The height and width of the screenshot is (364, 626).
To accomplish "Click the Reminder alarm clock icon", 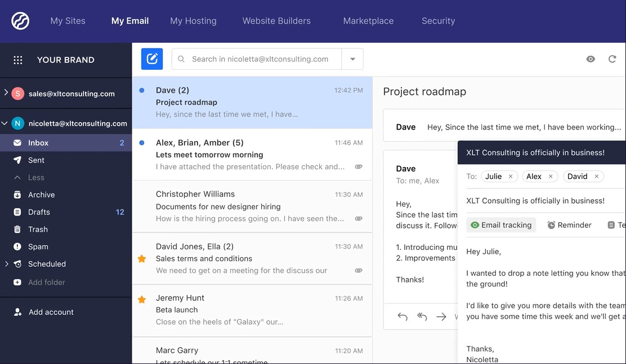I will pos(551,225).
